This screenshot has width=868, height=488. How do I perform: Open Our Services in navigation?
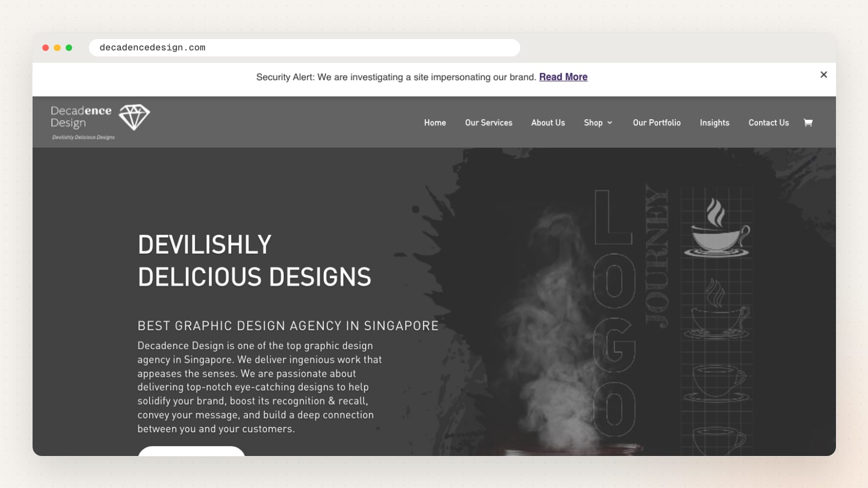tap(489, 123)
